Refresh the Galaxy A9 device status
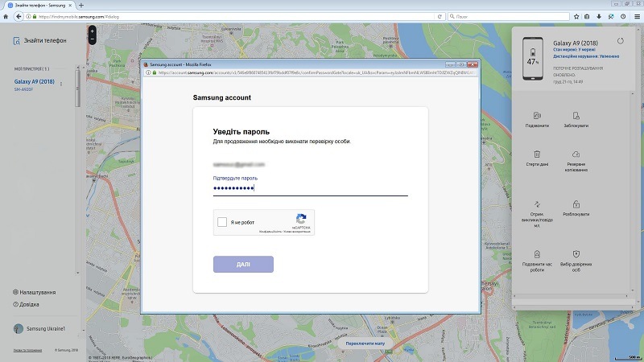 coord(620,41)
